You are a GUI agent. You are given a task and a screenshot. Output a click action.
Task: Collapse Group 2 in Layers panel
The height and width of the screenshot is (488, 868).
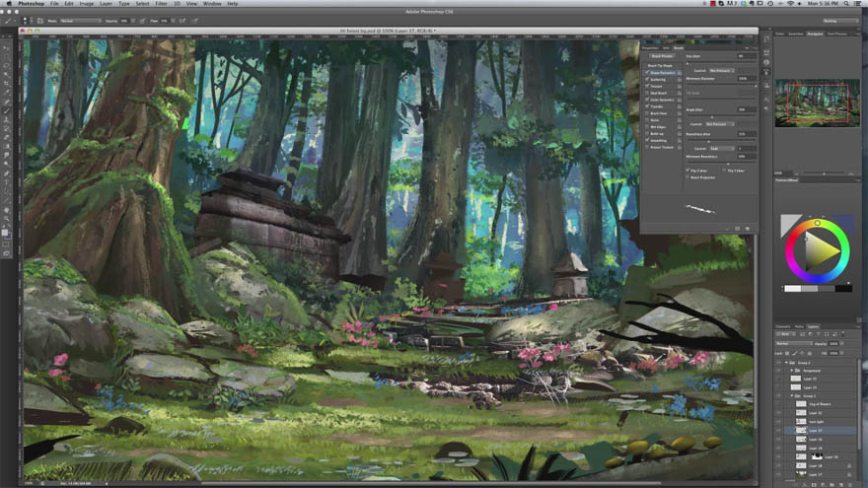coord(786,363)
